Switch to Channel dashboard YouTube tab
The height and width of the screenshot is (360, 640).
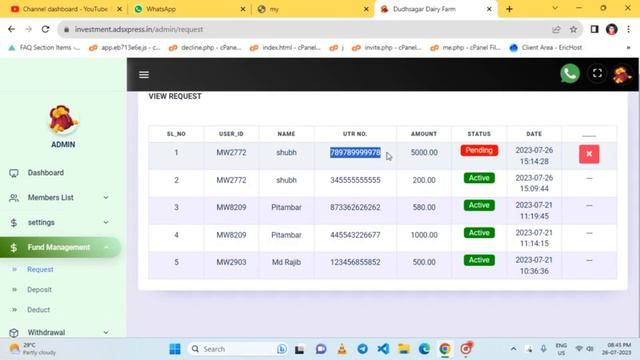(x=65, y=9)
